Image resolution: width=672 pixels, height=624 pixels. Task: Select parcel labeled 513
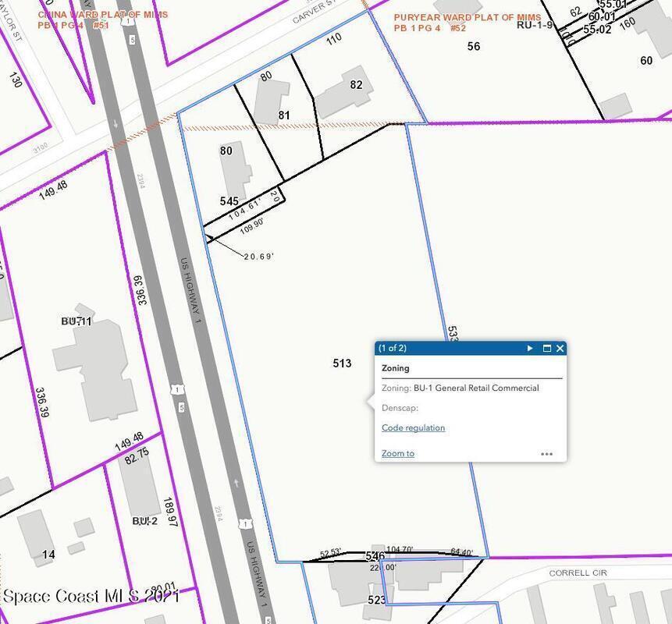click(x=342, y=363)
